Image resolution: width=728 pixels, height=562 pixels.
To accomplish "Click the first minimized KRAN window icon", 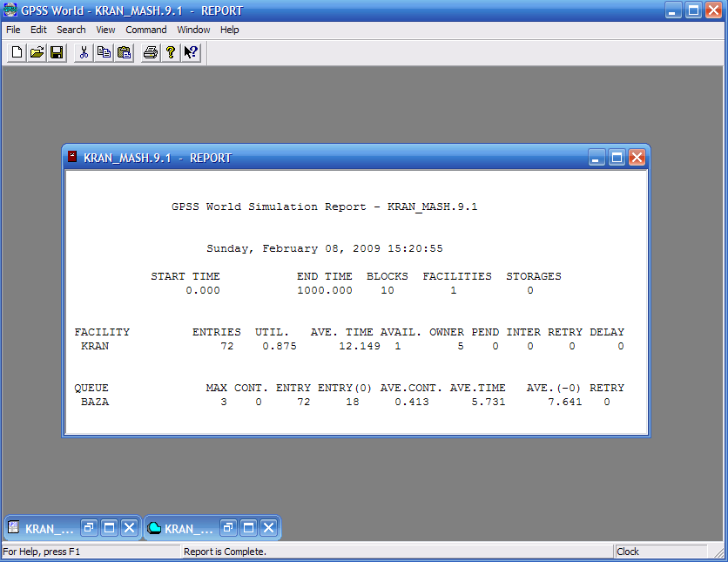I will tap(14, 528).
